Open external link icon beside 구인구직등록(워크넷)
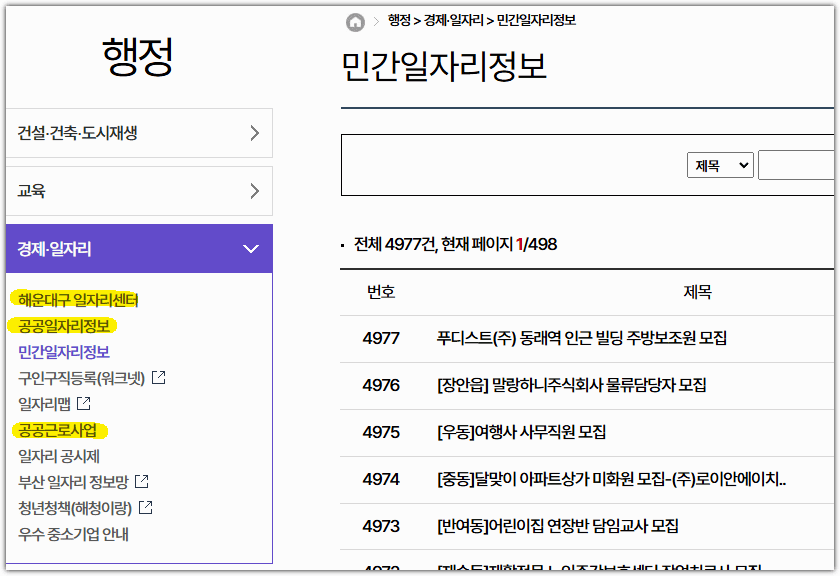This screenshot has height=576, width=840. pyautogui.click(x=159, y=377)
